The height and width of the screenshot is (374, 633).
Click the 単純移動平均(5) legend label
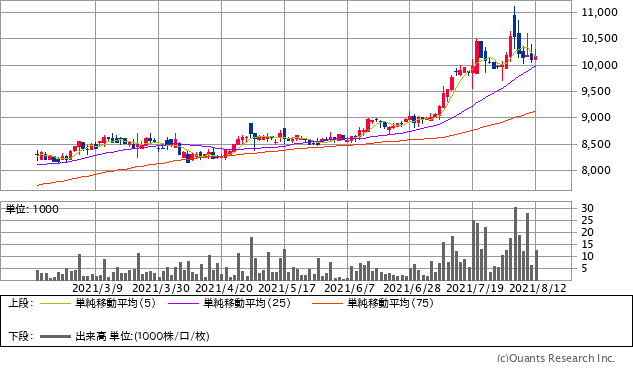point(115,303)
